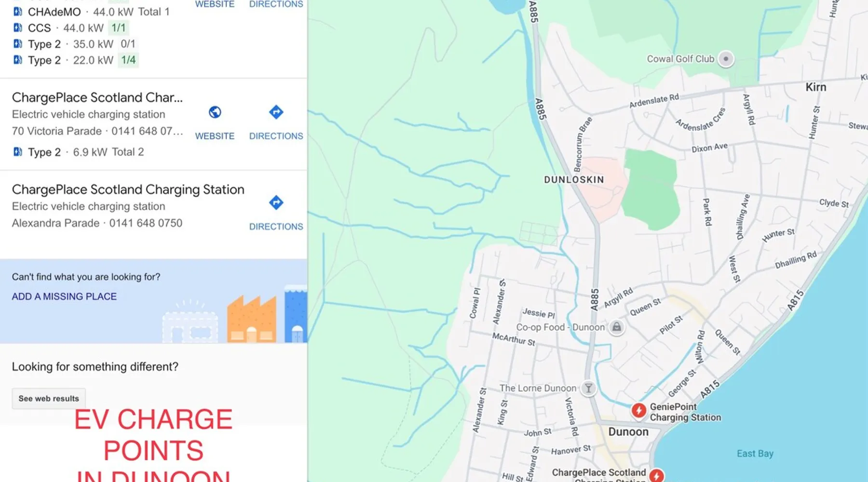Click the DIRECTIONS text for Alexandra Parade
The width and height of the screenshot is (868, 482).
(276, 227)
